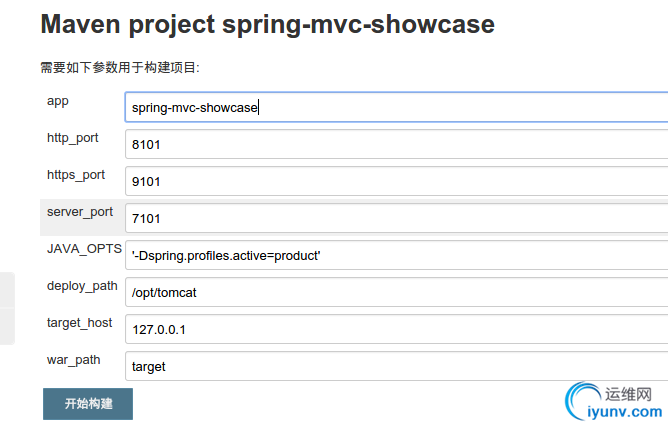Click the war_path label
Screen dimensions: 668x428
click(73, 360)
